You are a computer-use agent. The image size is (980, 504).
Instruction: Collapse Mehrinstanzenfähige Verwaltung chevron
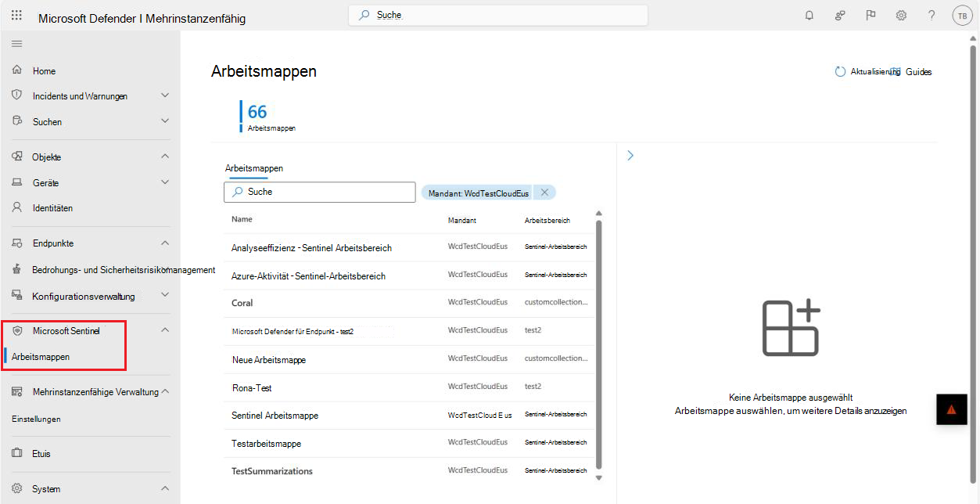click(165, 391)
